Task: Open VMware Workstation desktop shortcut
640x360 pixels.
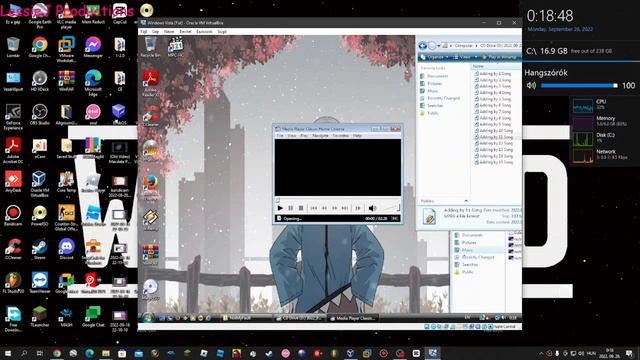Action: coord(66,49)
